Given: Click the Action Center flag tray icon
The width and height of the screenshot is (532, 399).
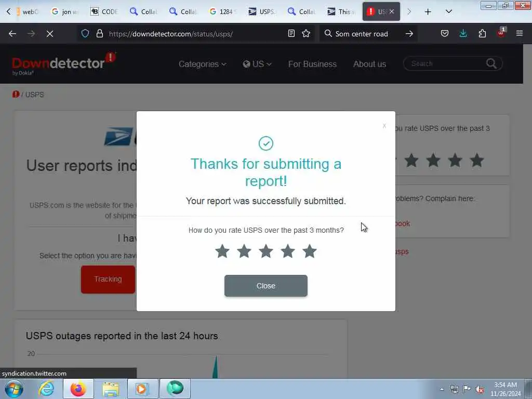Looking at the screenshot, I should click(467, 389).
